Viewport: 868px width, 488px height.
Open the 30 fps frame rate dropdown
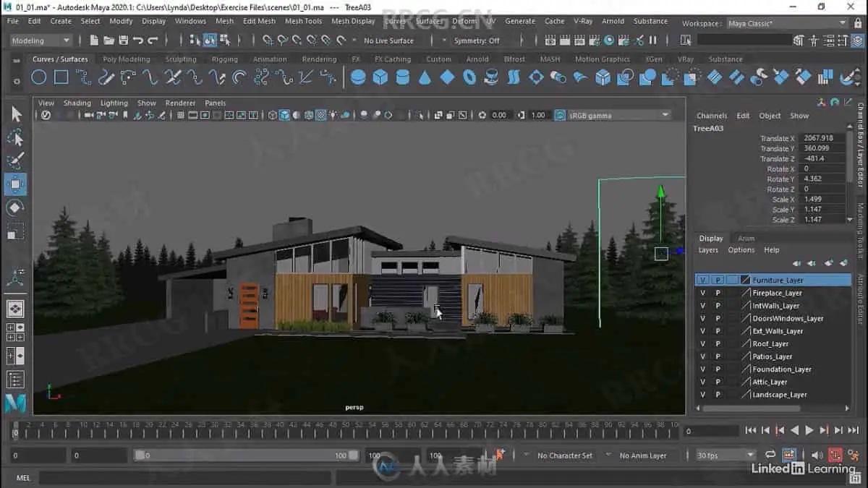click(726, 455)
